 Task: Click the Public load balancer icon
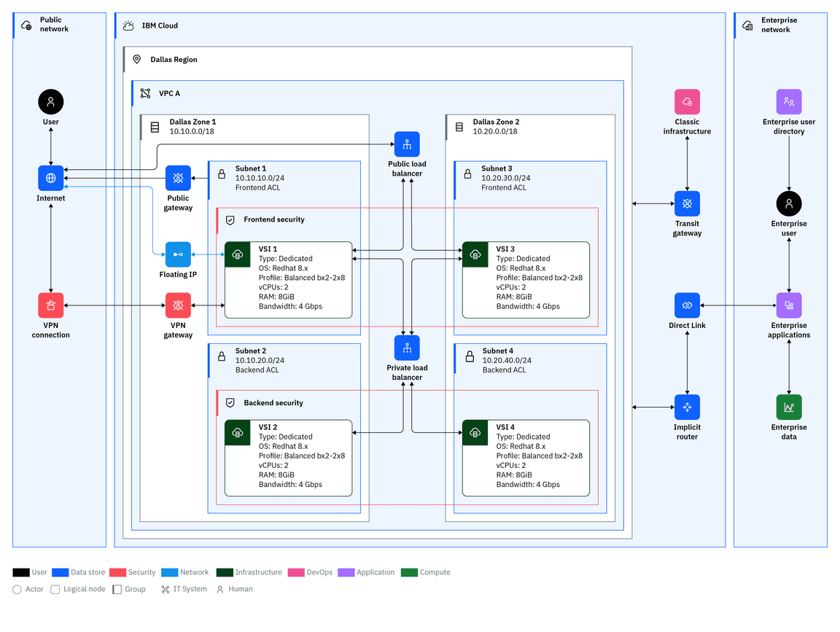[x=407, y=144]
